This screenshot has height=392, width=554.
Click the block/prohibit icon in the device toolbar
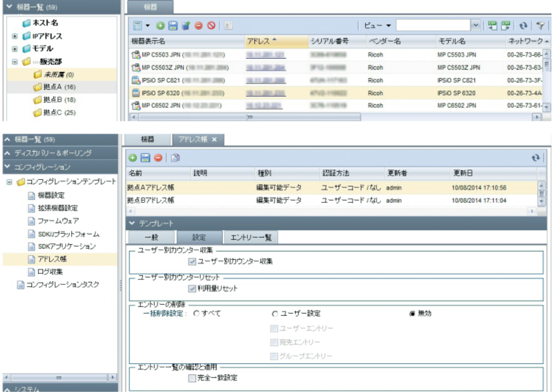(210, 25)
